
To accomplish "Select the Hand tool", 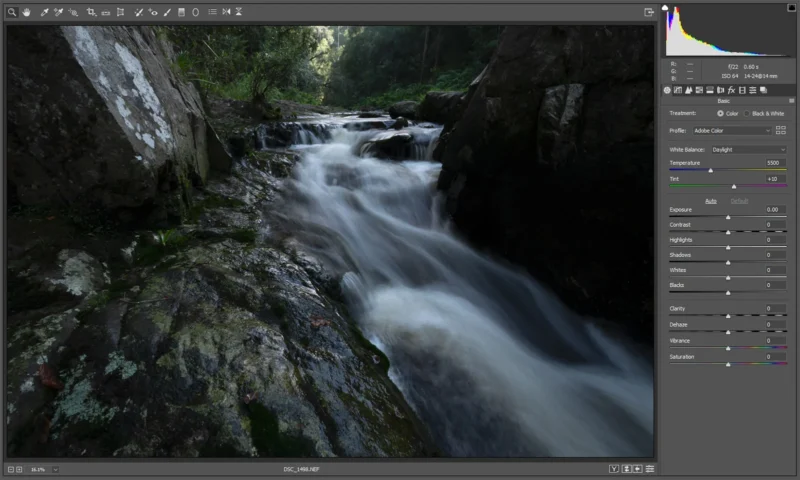I will (x=26, y=12).
